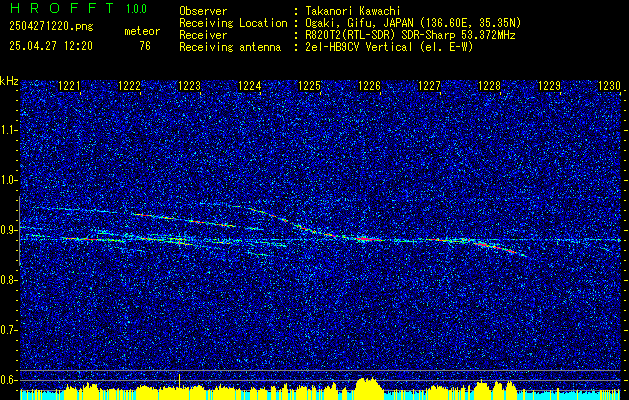Click the date stamp 25.04.27 12:20
Viewport: 629px width, 400px height.
[x=51, y=46]
